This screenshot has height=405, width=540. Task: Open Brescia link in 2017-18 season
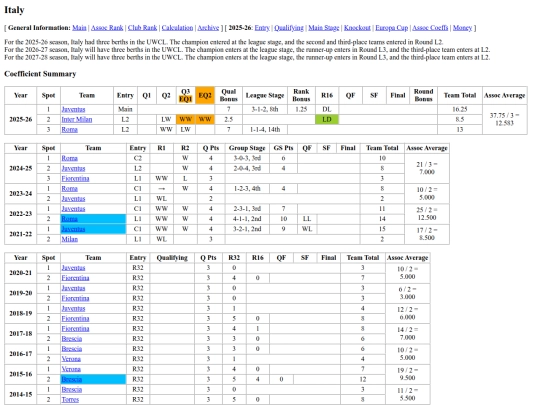[72, 339]
